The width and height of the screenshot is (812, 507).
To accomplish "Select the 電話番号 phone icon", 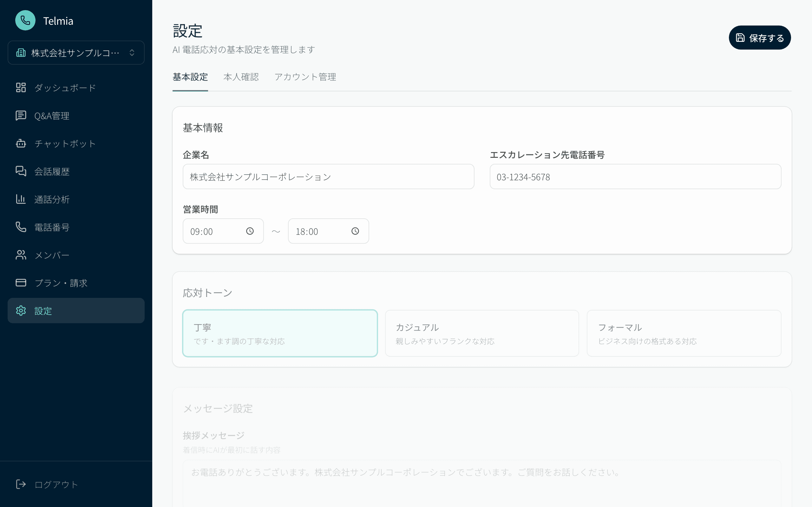I will (21, 227).
